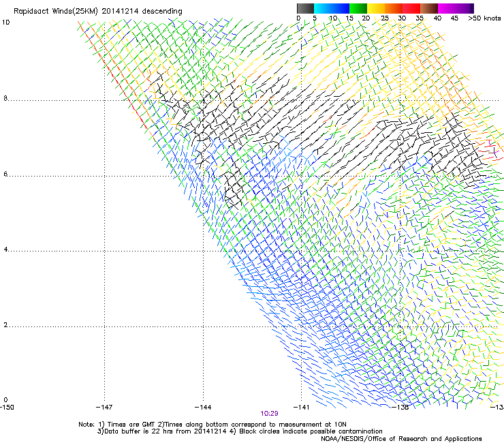This screenshot has width=504, height=443.
Task: Click the orange 25-30 knots color swatch
Action: pos(394,8)
